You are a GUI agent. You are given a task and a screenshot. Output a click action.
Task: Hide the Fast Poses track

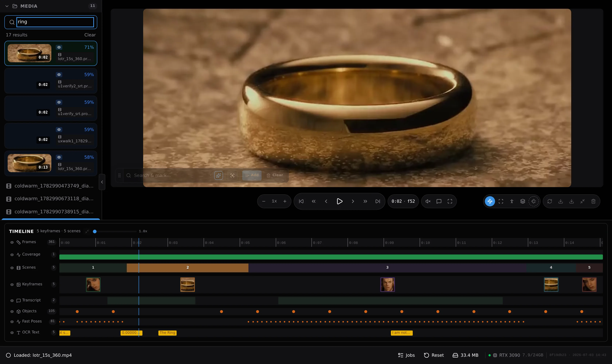12,322
